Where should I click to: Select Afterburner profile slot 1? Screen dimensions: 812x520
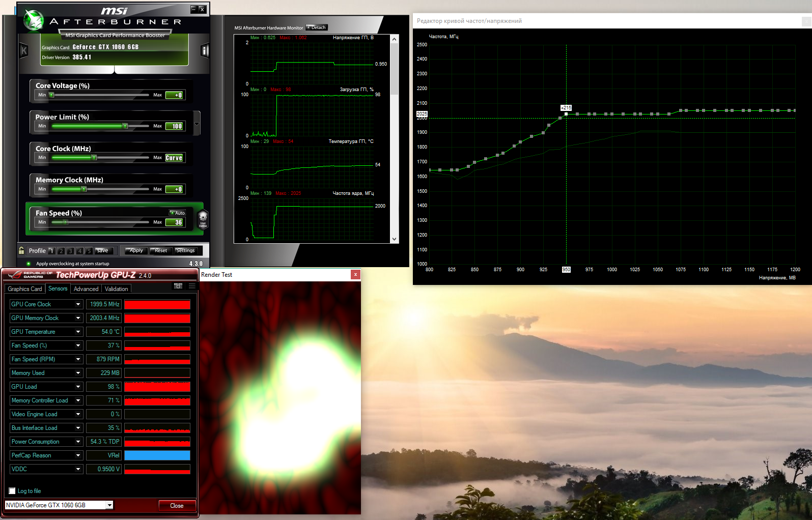[x=51, y=251]
